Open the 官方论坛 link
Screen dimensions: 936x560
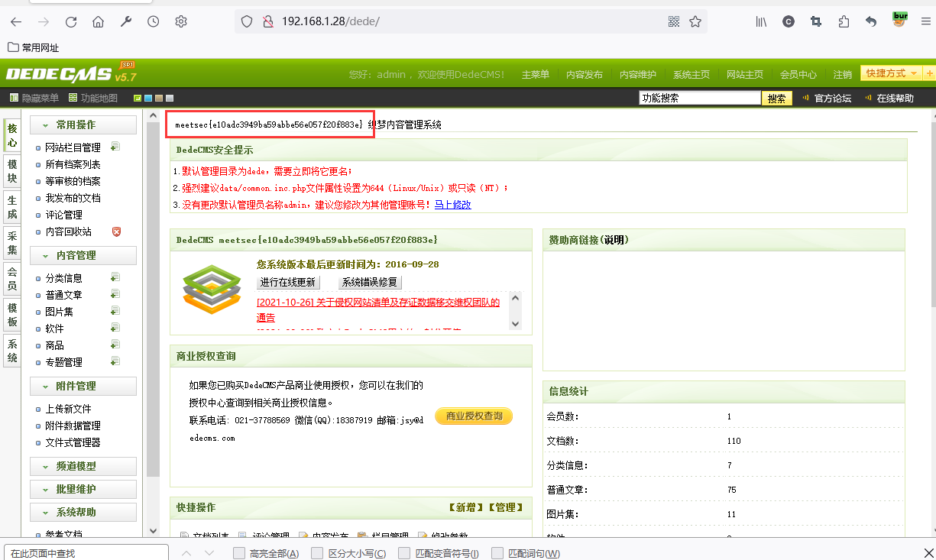point(833,98)
